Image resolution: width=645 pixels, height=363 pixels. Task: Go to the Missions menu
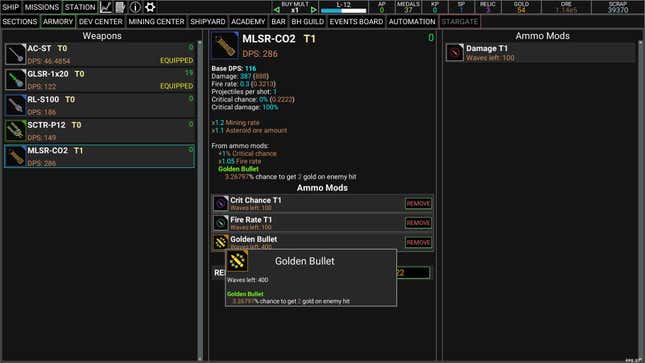click(x=42, y=7)
